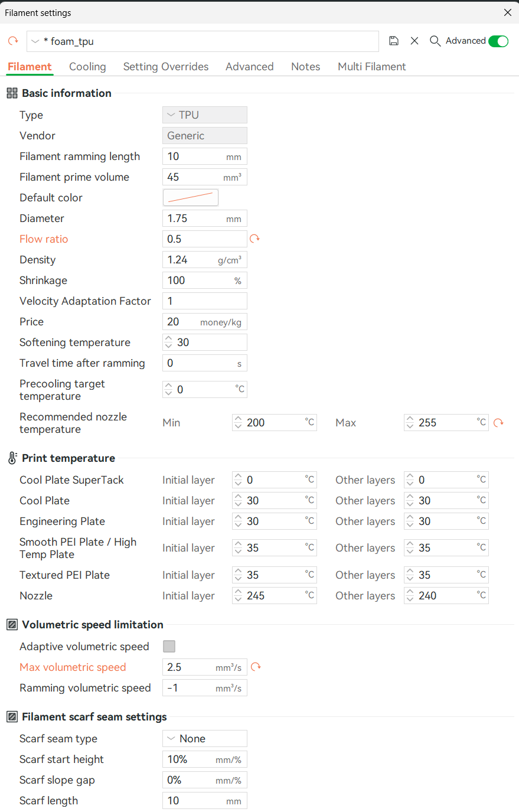Enable Adaptive volumetric speed checkbox
Viewport: 519px width, 812px height.
(169, 646)
